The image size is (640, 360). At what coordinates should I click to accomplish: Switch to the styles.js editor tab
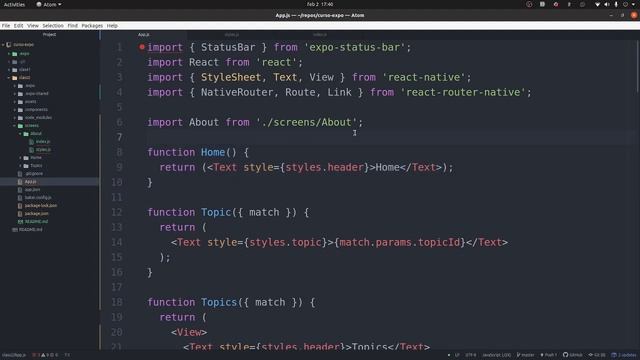(x=231, y=35)
